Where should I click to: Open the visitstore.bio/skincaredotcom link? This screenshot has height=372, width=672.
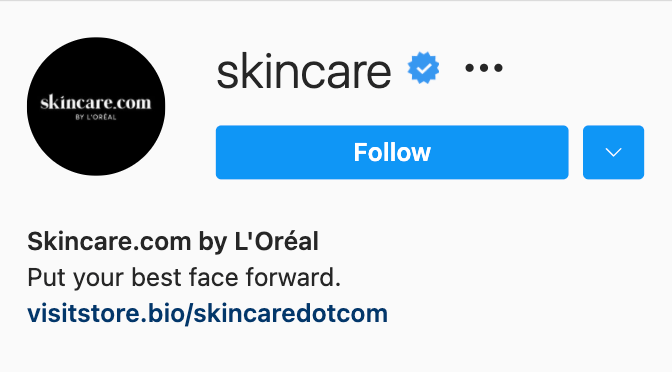tap(207, 314)
